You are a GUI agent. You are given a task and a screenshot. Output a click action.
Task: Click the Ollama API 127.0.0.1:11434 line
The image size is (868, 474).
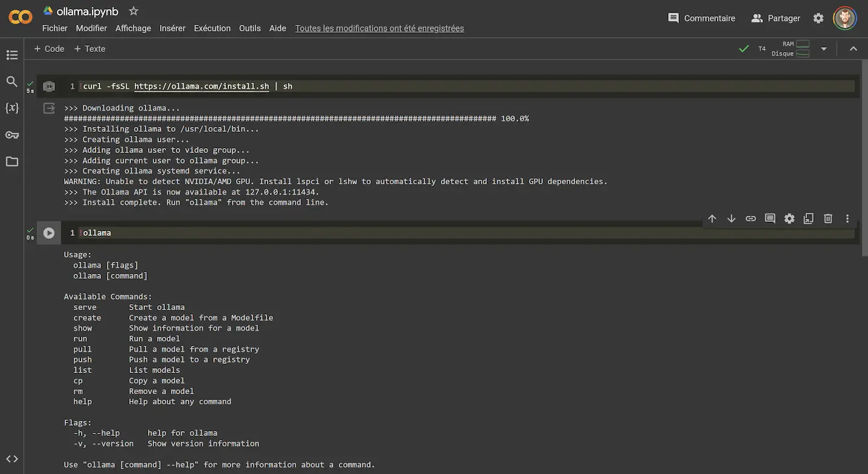tap(191, 192)
